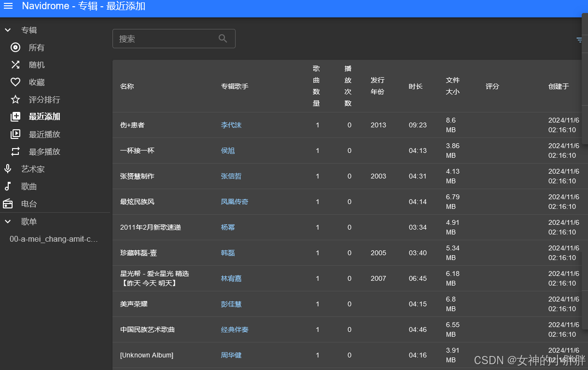Open artist link 林宥嘉
Viewport: 588px width, 370px height.
231,278
